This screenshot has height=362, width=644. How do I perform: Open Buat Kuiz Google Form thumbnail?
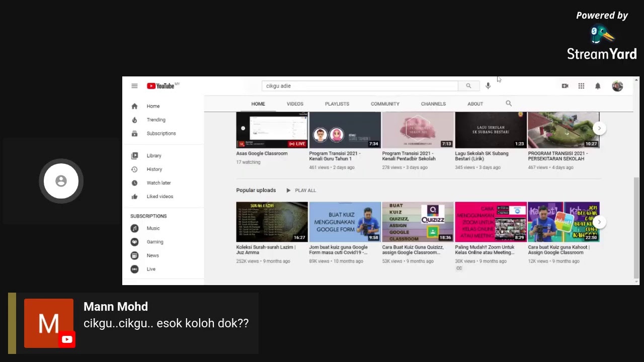(345, 222)
